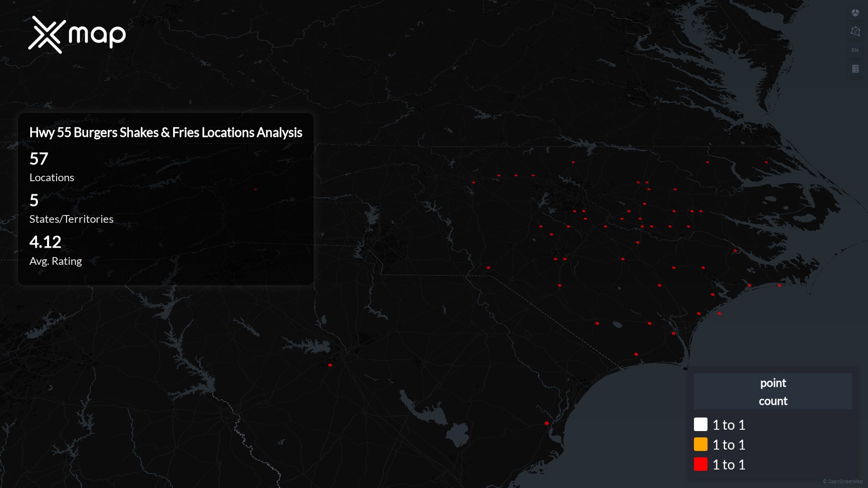Click the 4.12 Avg. Rating statistic
This screenshot has width=868, height=488.
point(45,243)
